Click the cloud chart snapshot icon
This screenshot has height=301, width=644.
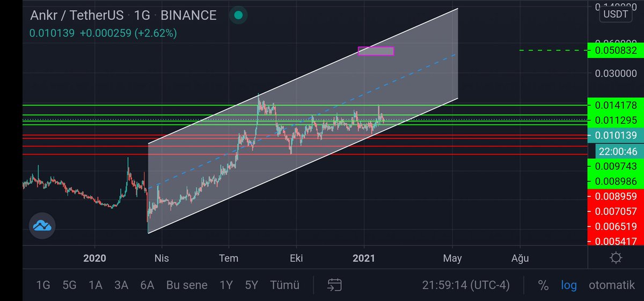(42, 226)
